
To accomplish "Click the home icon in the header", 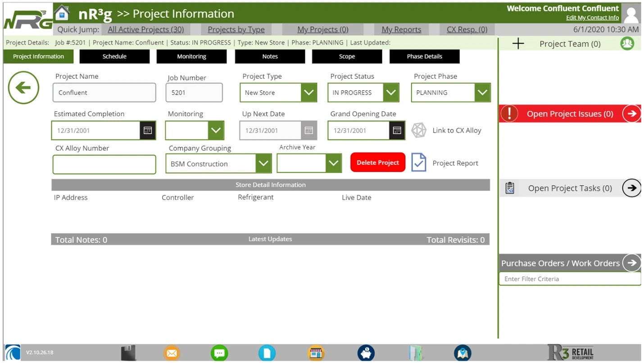I will point(62,13).
